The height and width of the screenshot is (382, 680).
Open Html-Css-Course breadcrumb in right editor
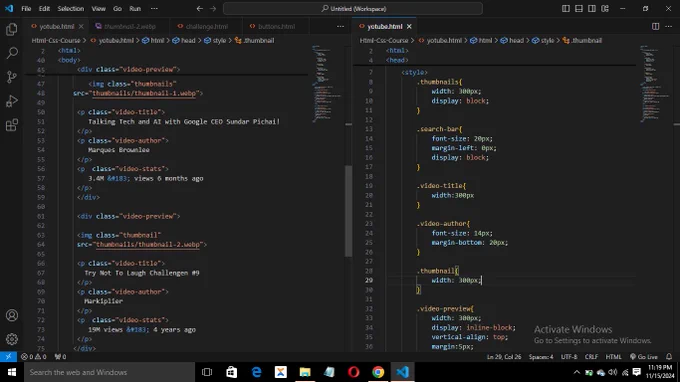click(384, 40)
